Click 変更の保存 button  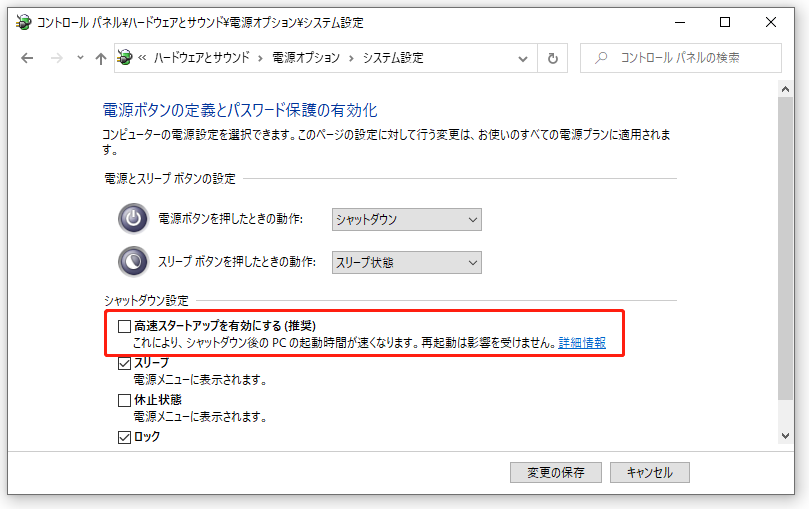tap(556, 472)
